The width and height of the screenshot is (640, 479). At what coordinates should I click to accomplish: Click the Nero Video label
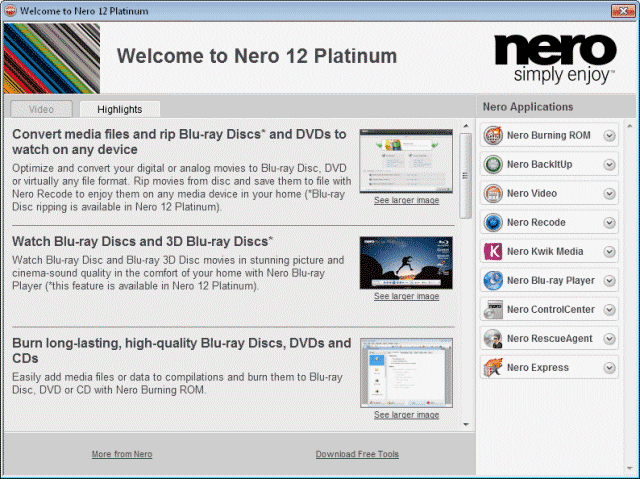[x=532, y=193]
